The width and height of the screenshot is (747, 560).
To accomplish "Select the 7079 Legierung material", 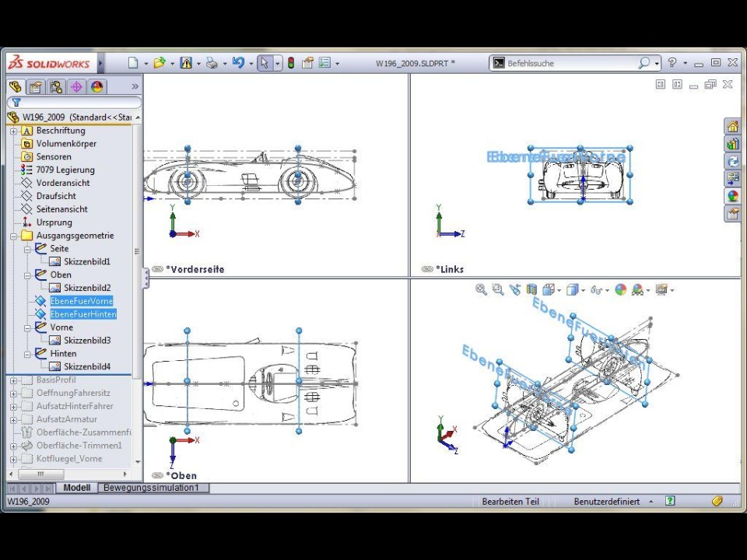I will (x=65, y=170).
